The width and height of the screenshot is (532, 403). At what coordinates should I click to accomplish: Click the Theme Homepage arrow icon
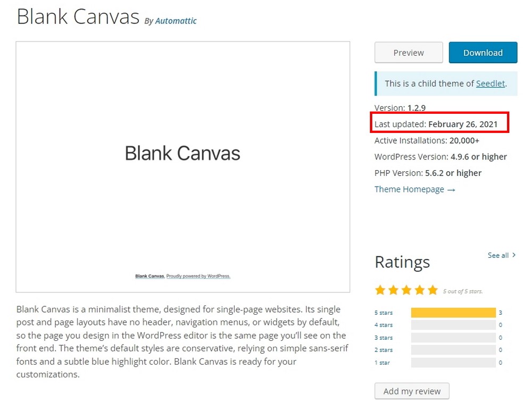point(451,190)
